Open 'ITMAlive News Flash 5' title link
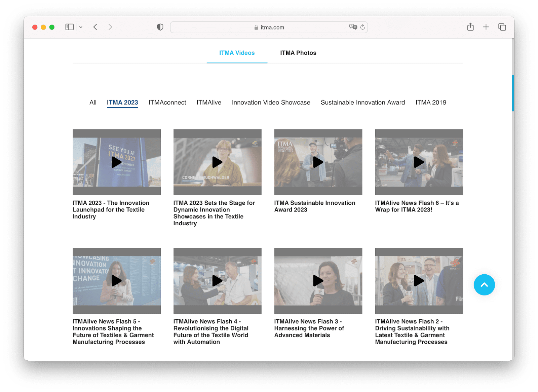The image size is (538, 392). (x=113, y=332)
